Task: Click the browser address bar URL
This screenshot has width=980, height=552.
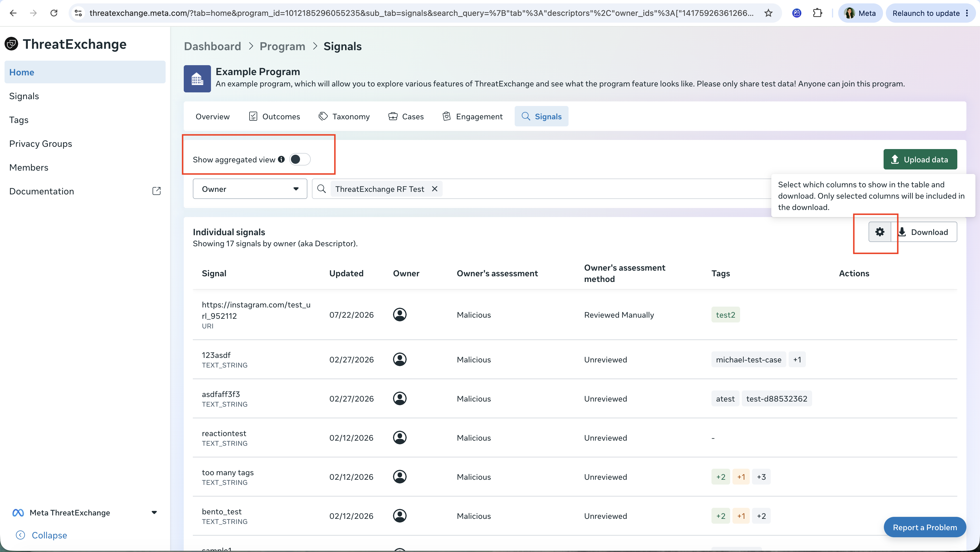Action: [421, 13]
